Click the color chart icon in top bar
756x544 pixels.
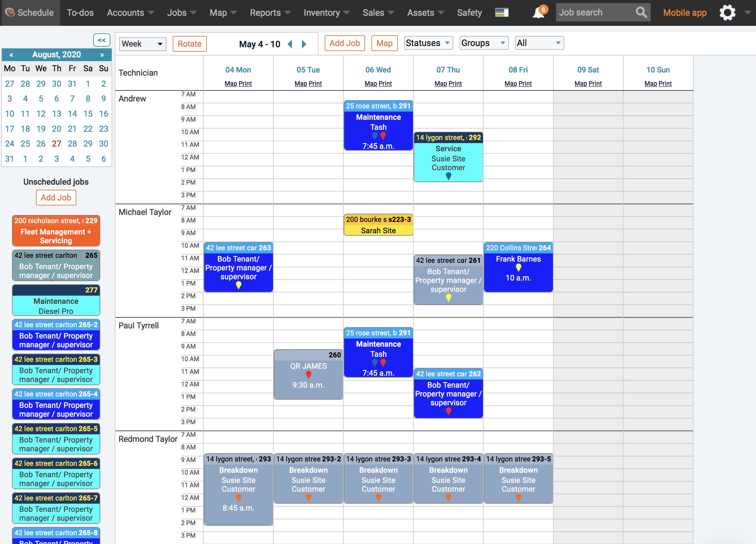point(502,12)
